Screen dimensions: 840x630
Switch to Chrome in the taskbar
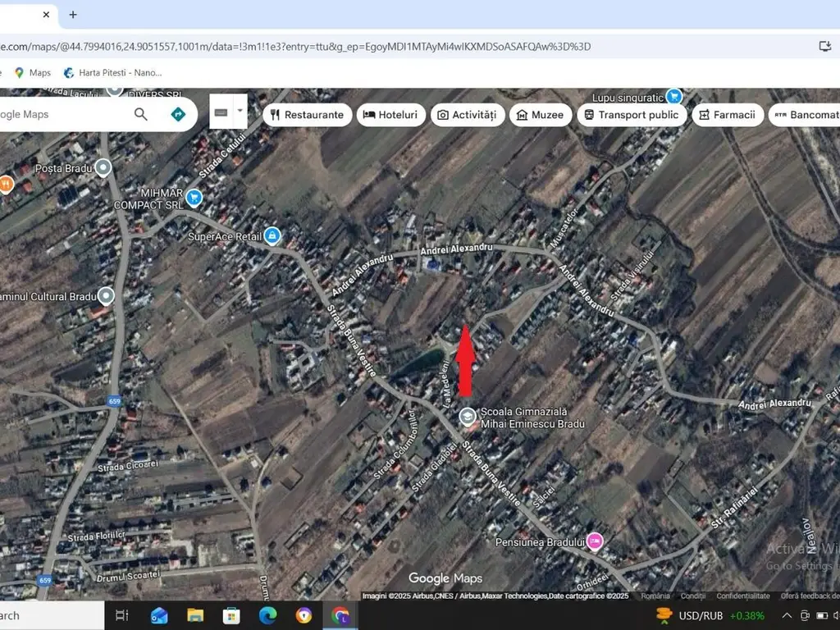[x=340, y=615]
